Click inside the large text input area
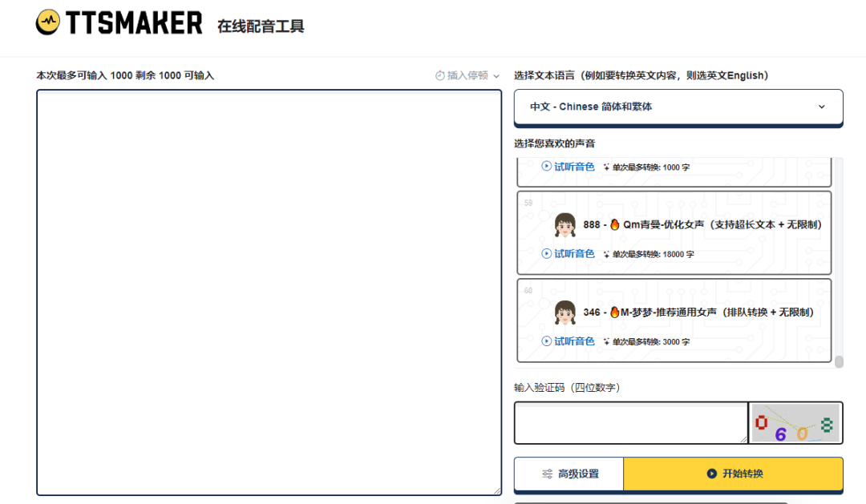Screen dimensions: 866x504 click(269, 292)
